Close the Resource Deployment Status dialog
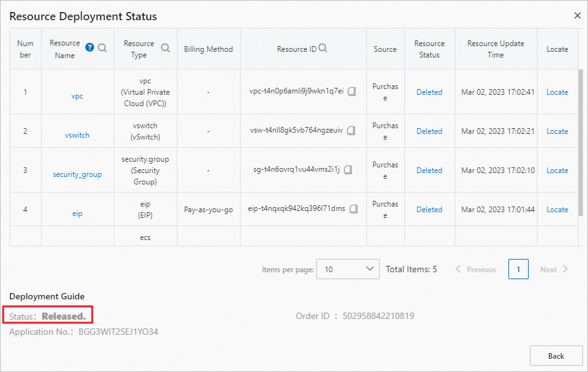This screenshot has height=372, width=588. (577, 16)
